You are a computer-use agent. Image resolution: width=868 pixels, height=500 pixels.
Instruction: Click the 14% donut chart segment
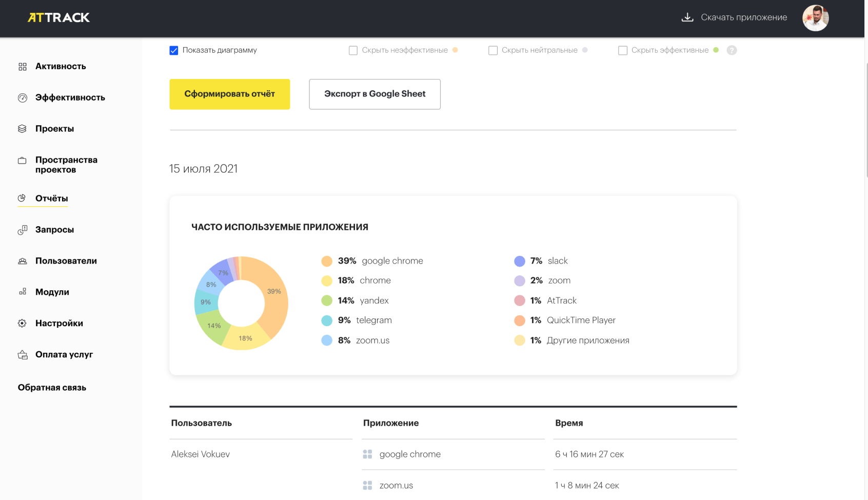pos(213,326)
